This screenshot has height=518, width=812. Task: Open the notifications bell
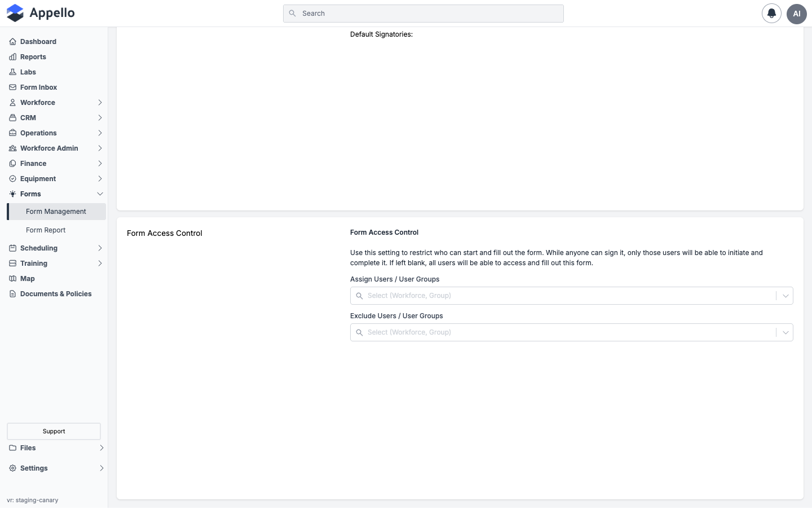(771, 14)
